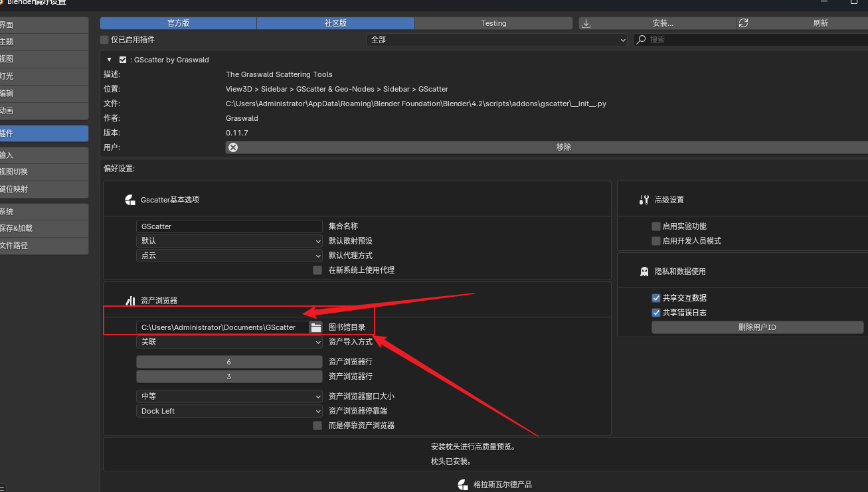Click the addon file path ending in __init__.py
868x492 pixels.
416,104
